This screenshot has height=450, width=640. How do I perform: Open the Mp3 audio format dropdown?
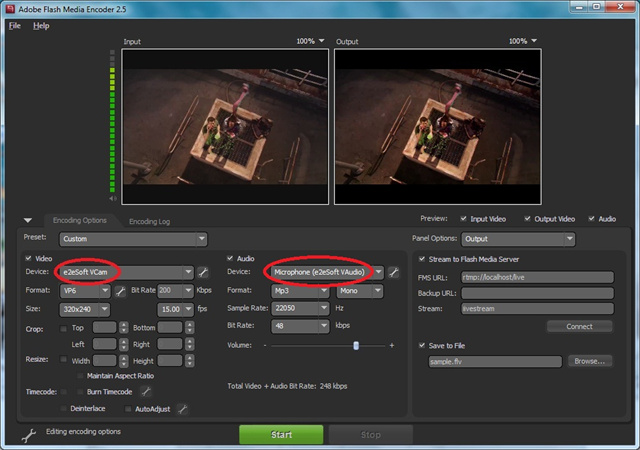300,291
